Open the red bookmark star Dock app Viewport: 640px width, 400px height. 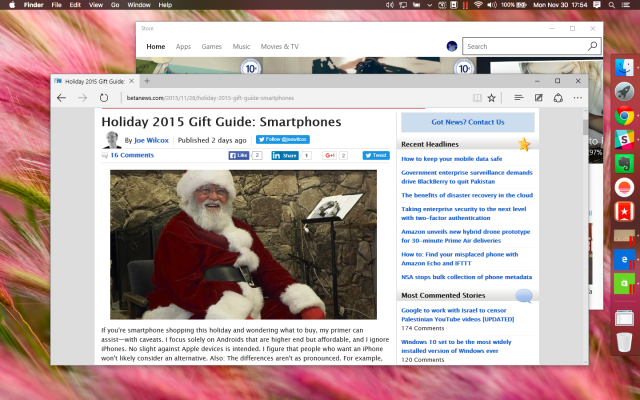click(x=624, y=211)
